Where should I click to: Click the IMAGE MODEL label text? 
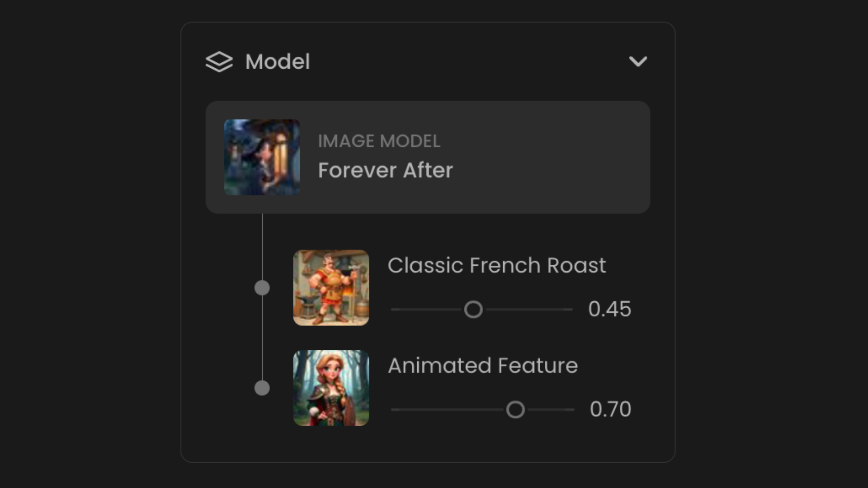(379, 141)
